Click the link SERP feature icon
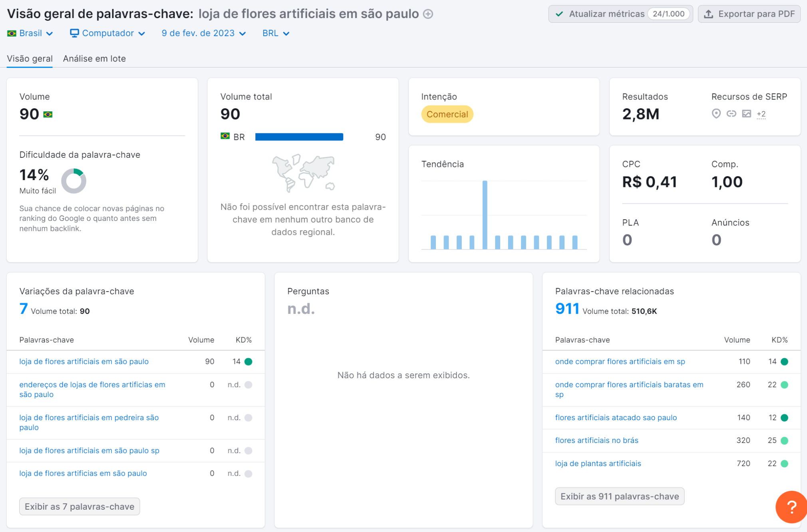Viewport: 807px width, 532px height. tap(731, 114)
